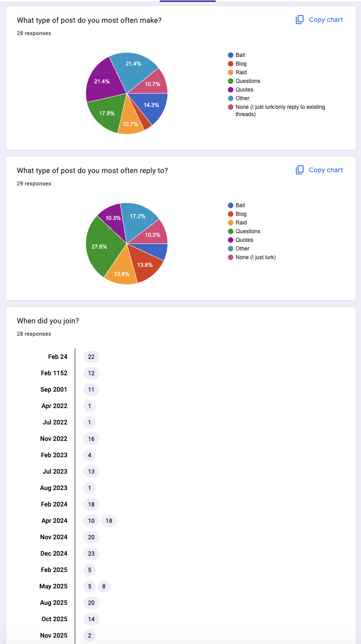361x644 pixels.
Task: Click the 8 chip in the May 2025 row
Action: click(x=104, y=586)
